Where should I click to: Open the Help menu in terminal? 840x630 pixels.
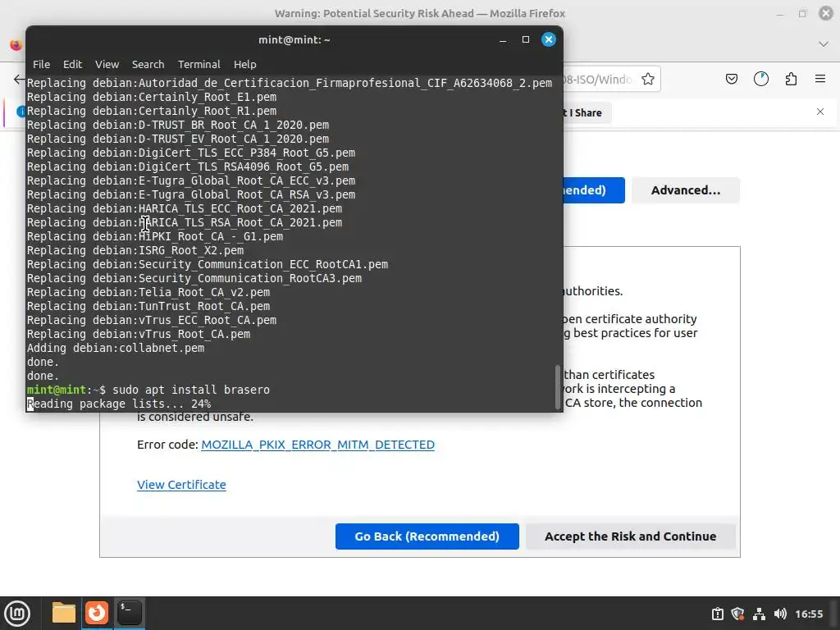(244, 64)
